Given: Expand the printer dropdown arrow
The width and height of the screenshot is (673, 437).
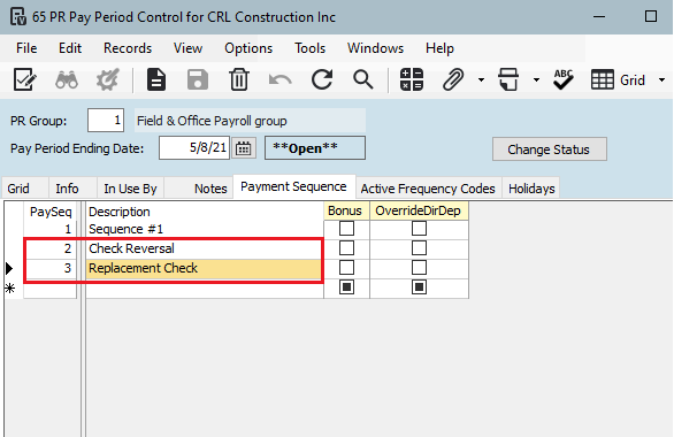Looking at the screenshot, I should (x=536, y=80).
